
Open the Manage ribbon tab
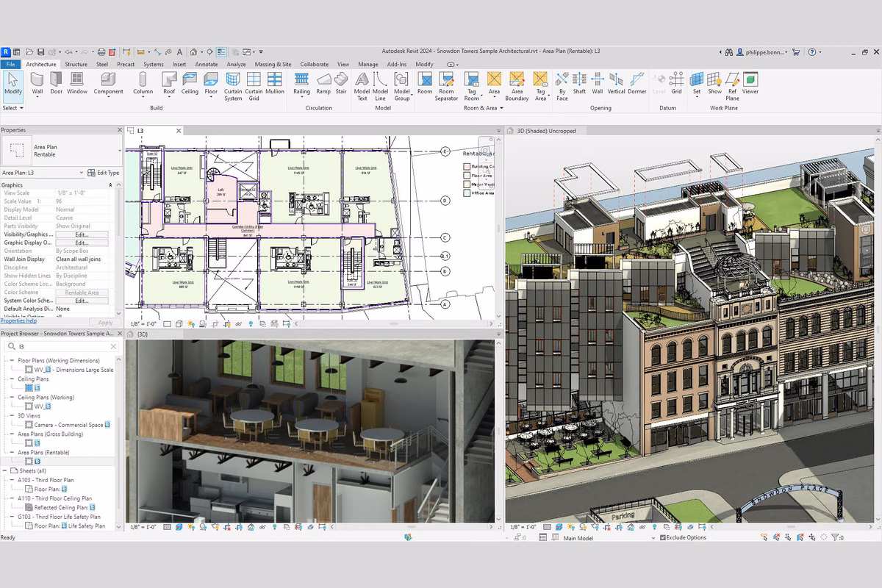(367, 64)
